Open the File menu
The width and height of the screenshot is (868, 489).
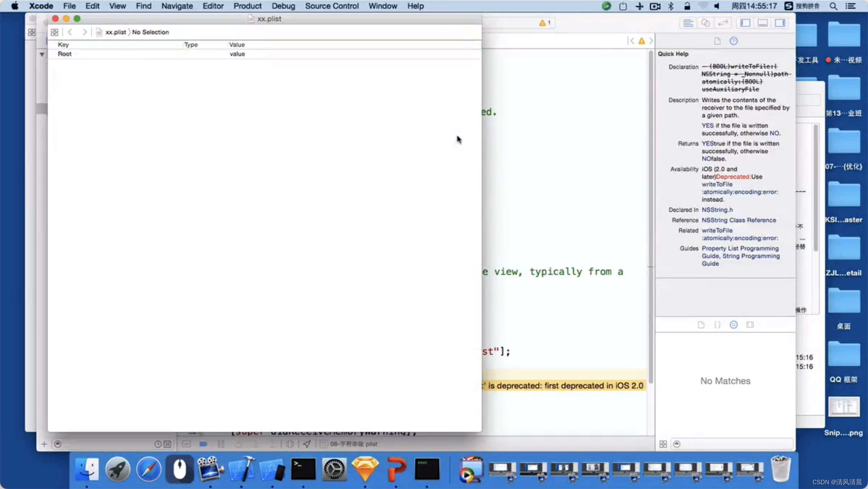[x=69, y=6]
